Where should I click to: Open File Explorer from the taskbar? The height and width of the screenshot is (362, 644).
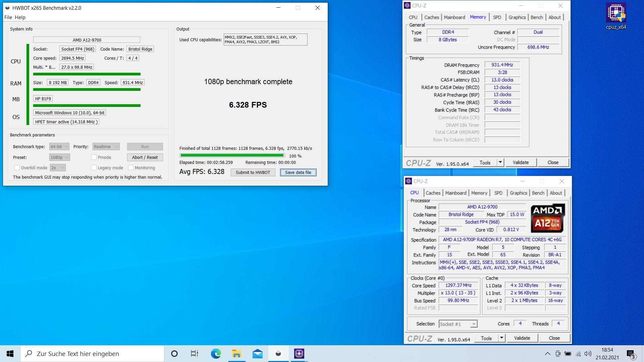tap(236, 354)
